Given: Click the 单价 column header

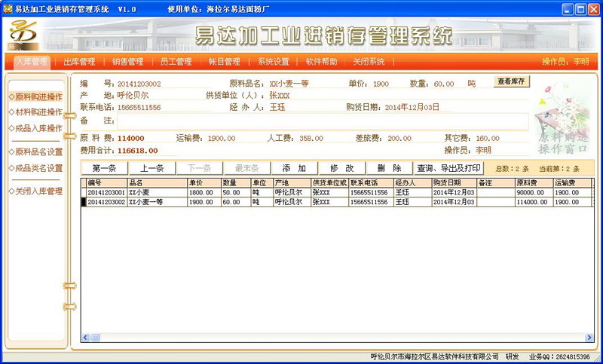Looking at the screenshot, I should click(x=204, y=183).
